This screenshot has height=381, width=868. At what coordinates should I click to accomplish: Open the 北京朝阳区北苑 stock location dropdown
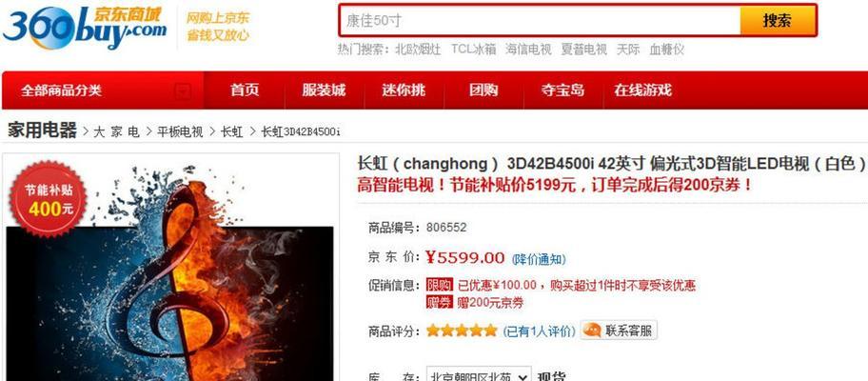479,376
